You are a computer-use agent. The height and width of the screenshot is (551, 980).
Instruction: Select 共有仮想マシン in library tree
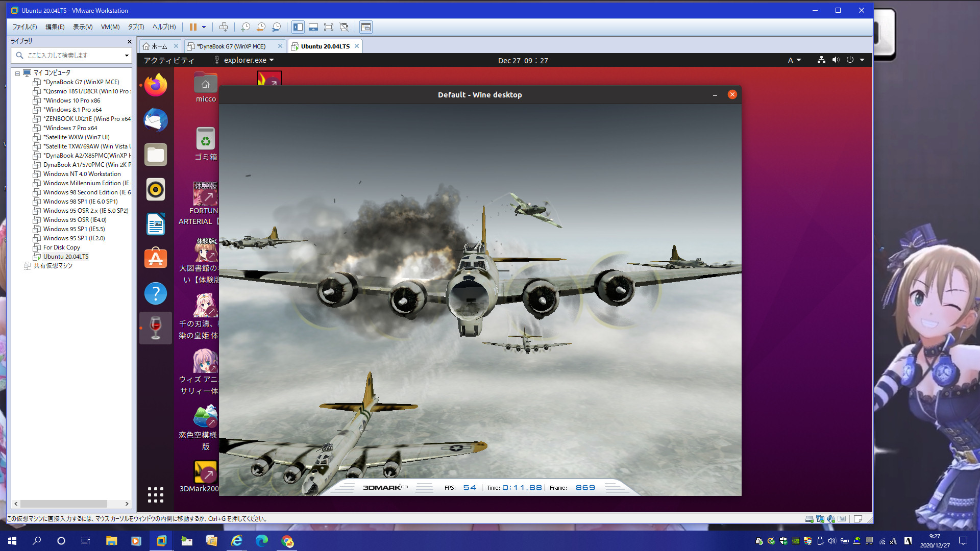(53, 266)
